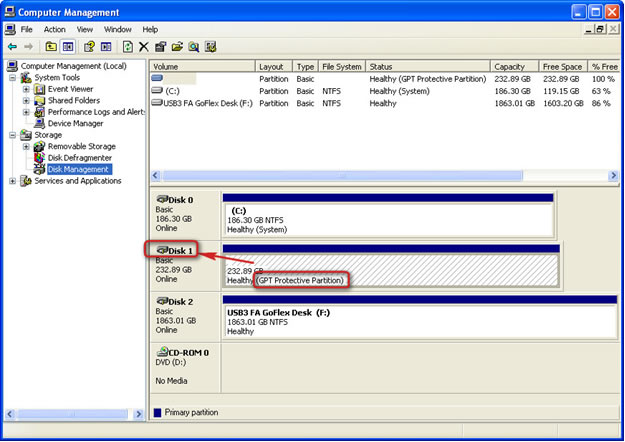Expand the Event Viewer tree node
The height and width of the screenshot is (442, 625).
click(26, 89)
